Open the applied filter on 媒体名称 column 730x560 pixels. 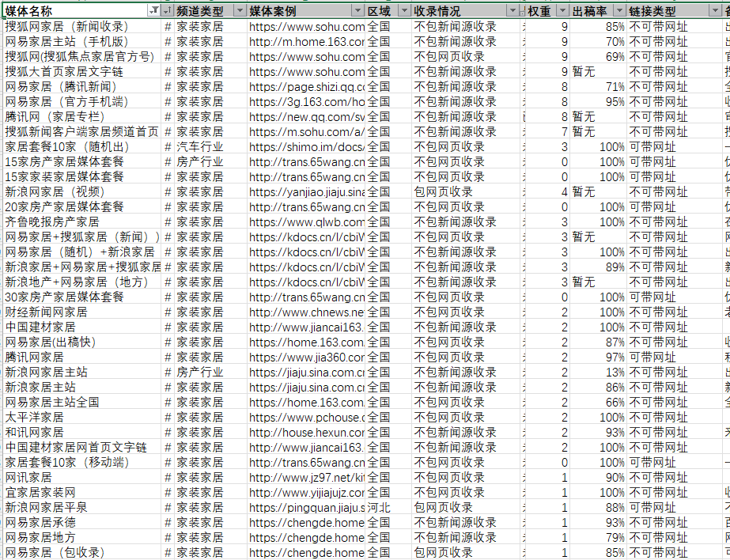[x=153, y=11]
